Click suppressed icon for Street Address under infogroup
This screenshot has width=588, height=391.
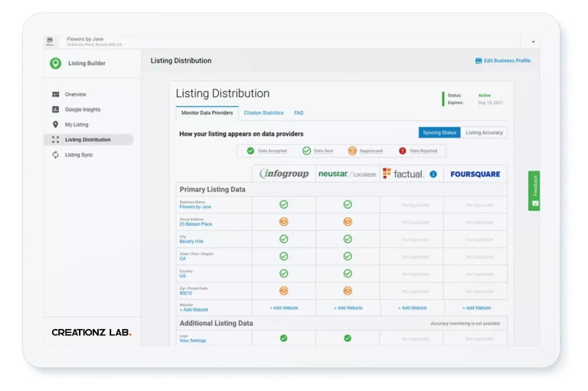[x=283, y=222]
